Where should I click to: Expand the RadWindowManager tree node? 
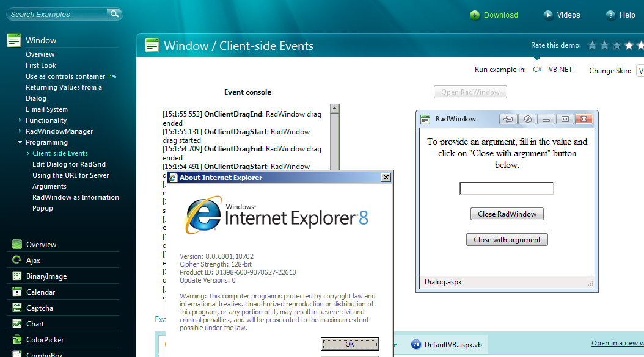[20, 131]
